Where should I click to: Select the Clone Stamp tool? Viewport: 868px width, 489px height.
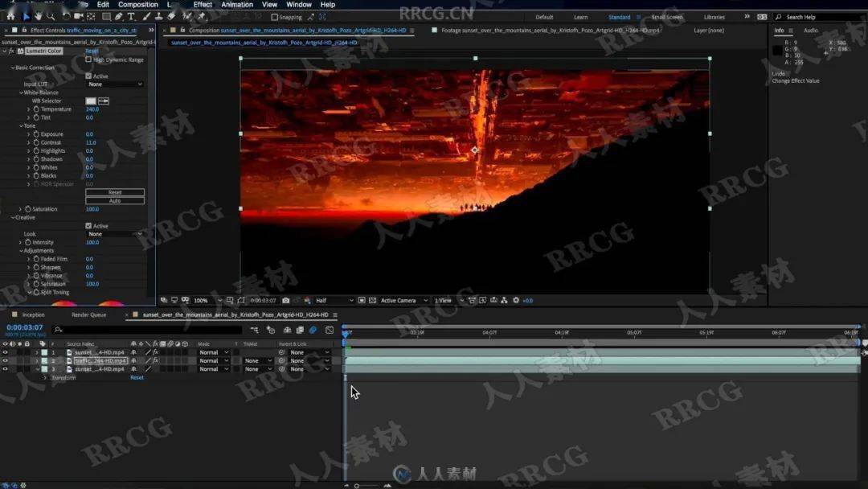click(x=158, y=17)
